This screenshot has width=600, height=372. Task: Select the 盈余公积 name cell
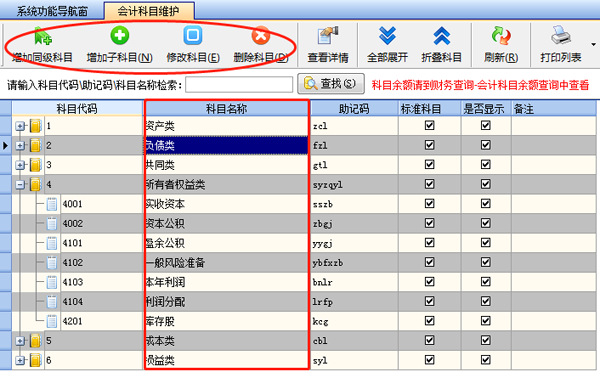tap(227, 243)
